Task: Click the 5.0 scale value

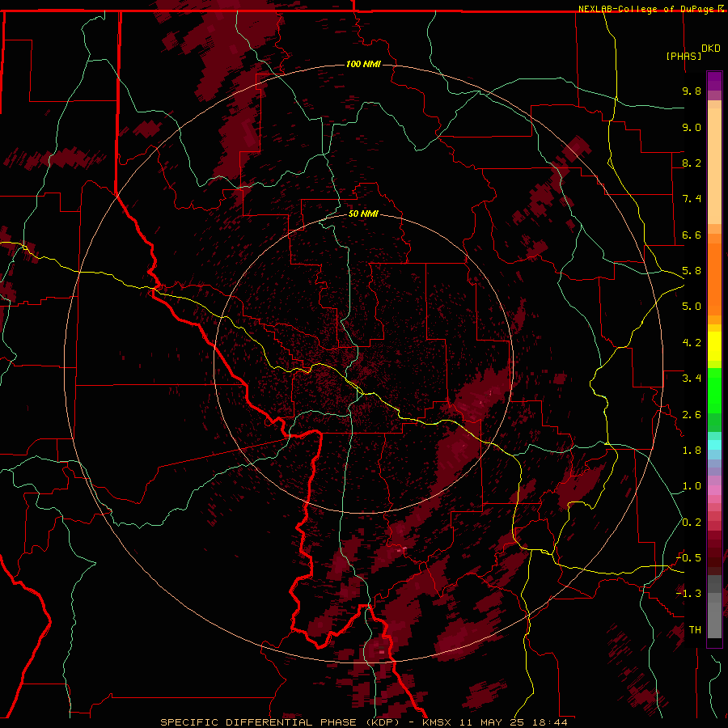Action: [x=692, y=307]
